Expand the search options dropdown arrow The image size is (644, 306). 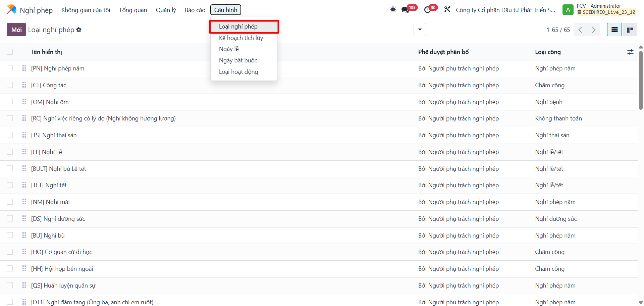[x=420, y=30]
